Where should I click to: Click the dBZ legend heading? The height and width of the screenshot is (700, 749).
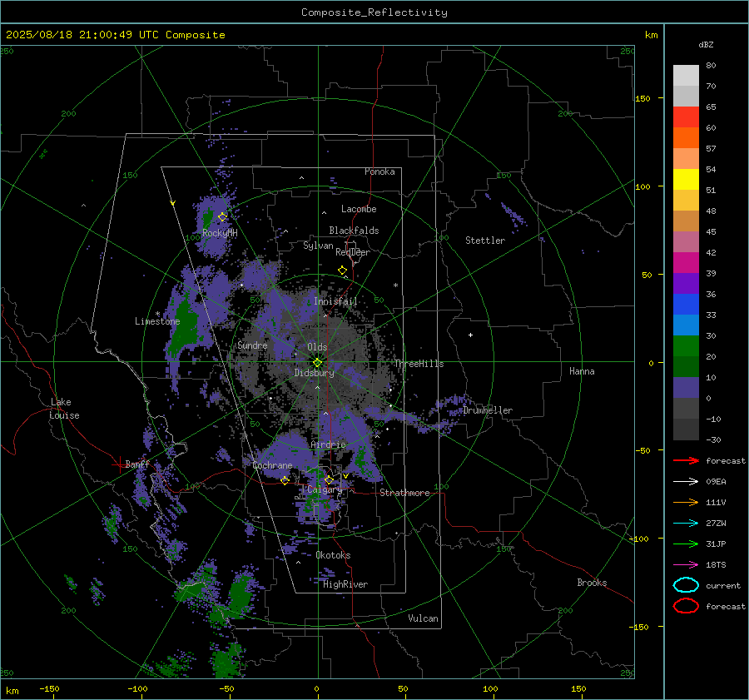(706, 44)
